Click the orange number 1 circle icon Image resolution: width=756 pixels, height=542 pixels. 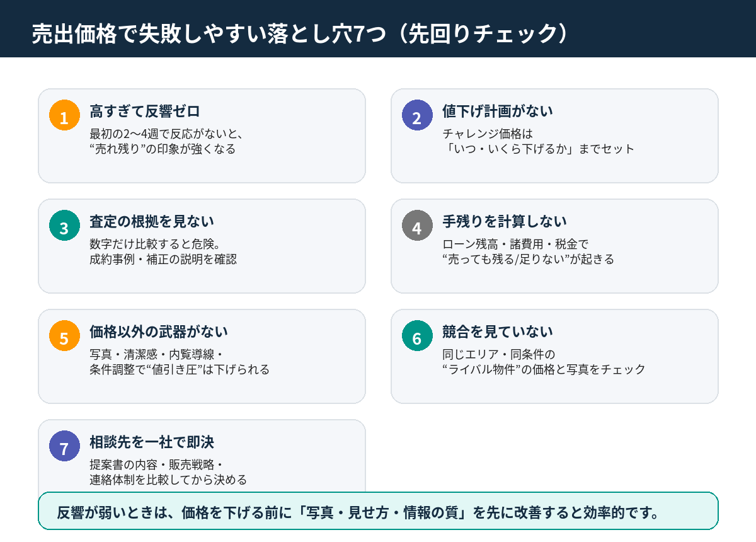tap(64, 116)
